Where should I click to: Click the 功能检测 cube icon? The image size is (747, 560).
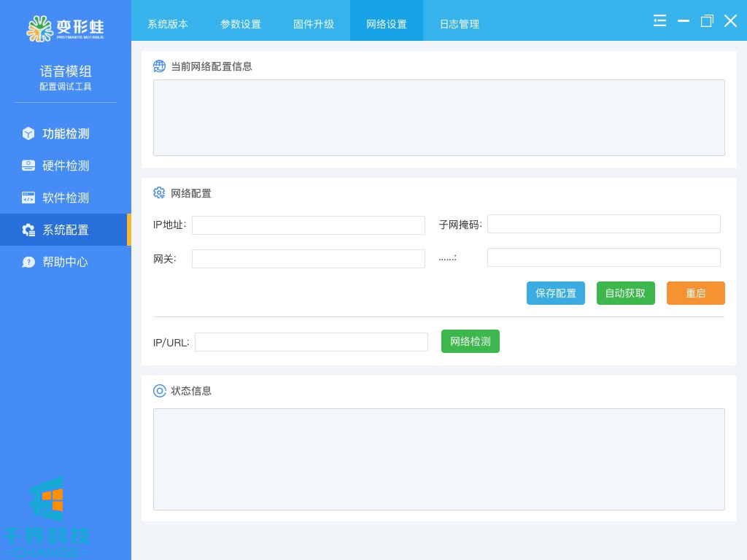click(28, 133)
